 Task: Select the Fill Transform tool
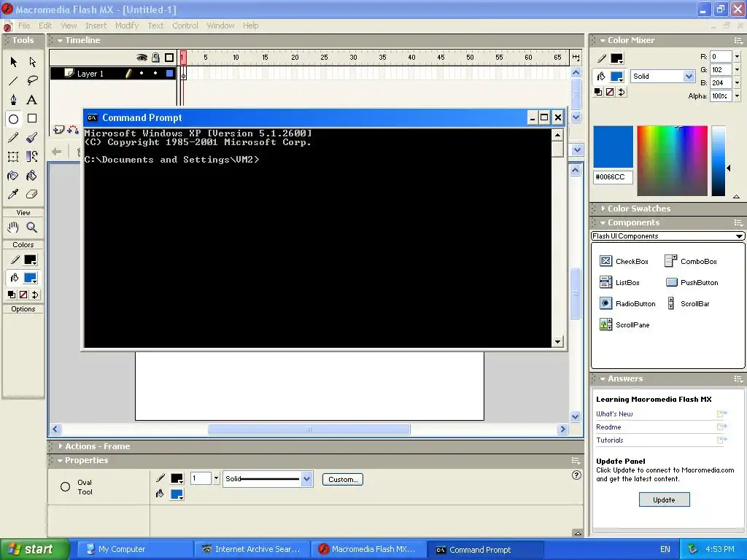(32, 157)
